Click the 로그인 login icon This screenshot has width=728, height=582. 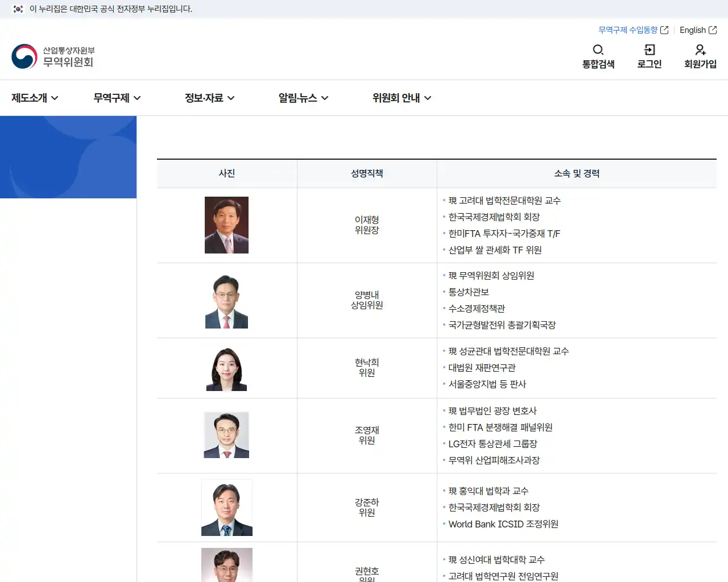[x=650, y=49]
